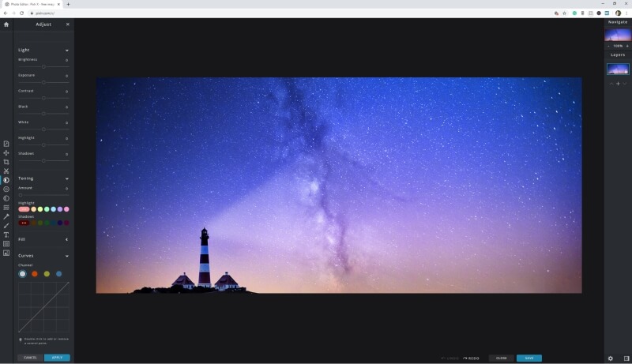Select the Adjust tool icon

[6, 180]
